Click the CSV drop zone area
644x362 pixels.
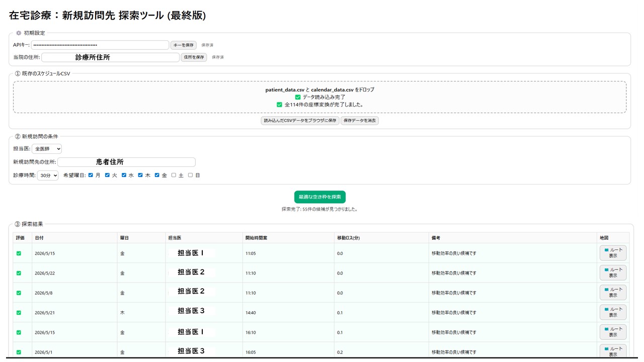pyautogui.click(x=320, y=97)
